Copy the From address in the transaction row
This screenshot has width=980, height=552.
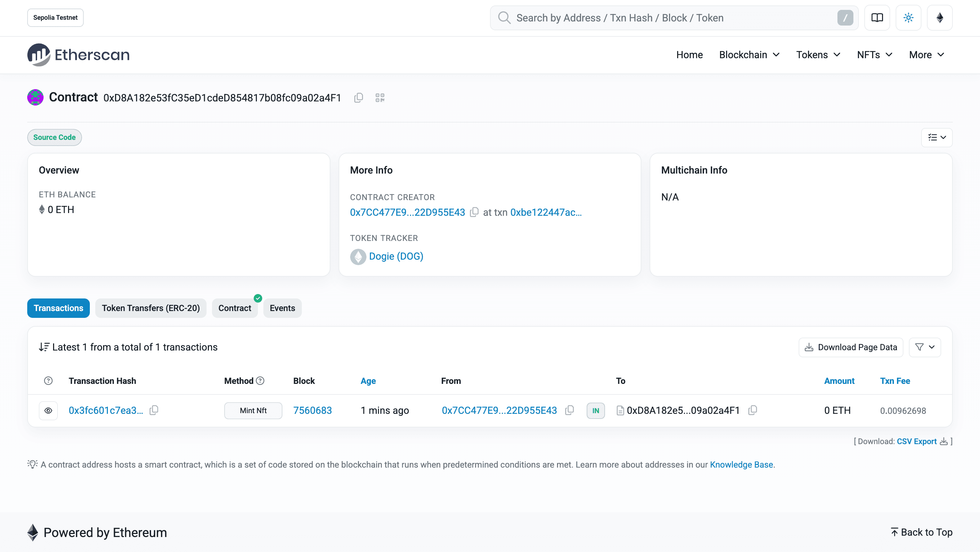tap(569, 410)
